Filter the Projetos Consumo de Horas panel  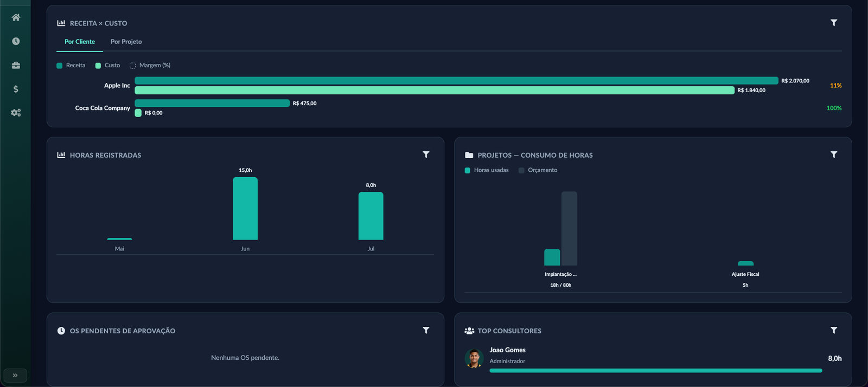pyautogui.click(x=834, y=155)
